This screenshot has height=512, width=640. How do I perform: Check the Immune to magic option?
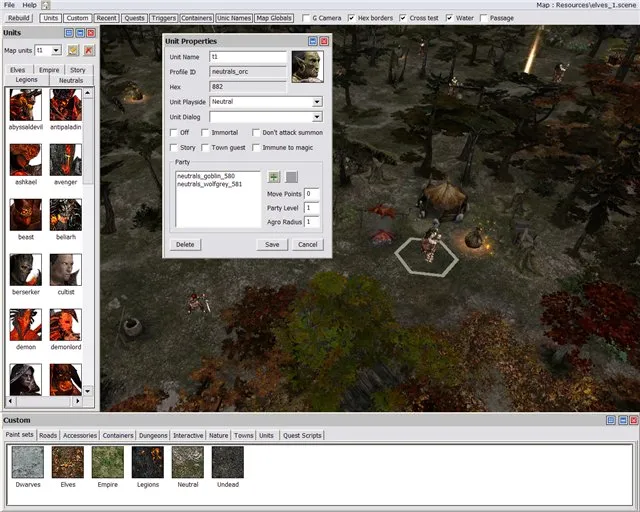(256, 148)
